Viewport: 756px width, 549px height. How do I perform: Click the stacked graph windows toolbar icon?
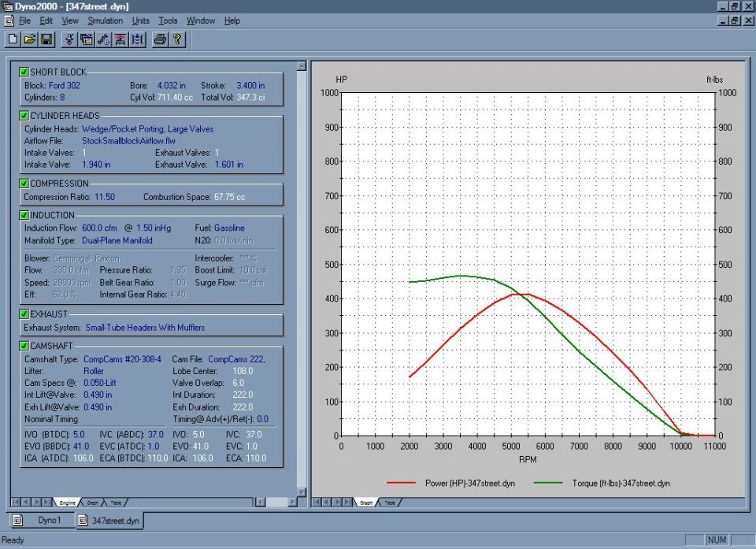(87, 39)
